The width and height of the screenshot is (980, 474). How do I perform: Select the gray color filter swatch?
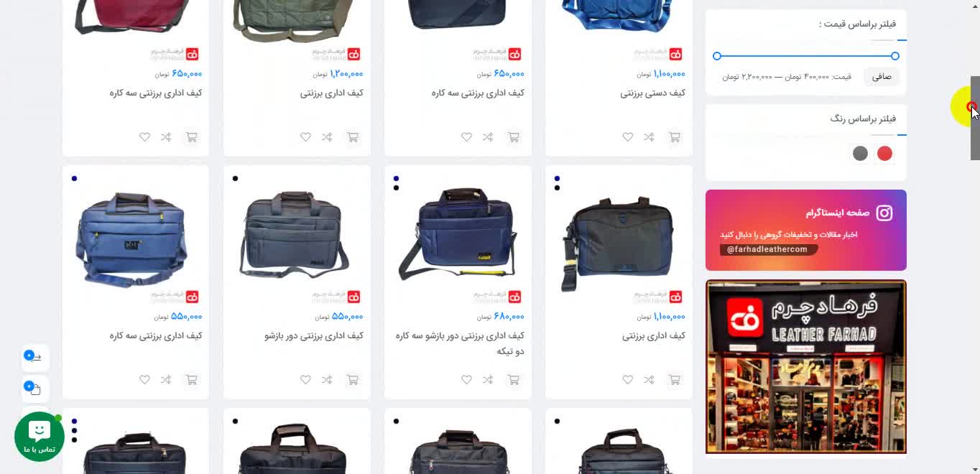[860, 153]
